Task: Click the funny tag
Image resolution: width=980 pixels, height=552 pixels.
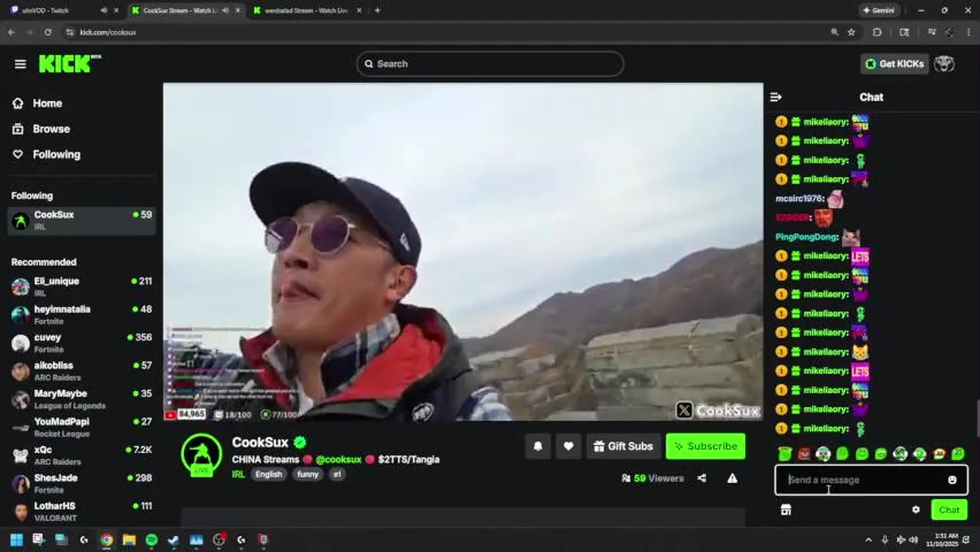Action: point(307,475)
